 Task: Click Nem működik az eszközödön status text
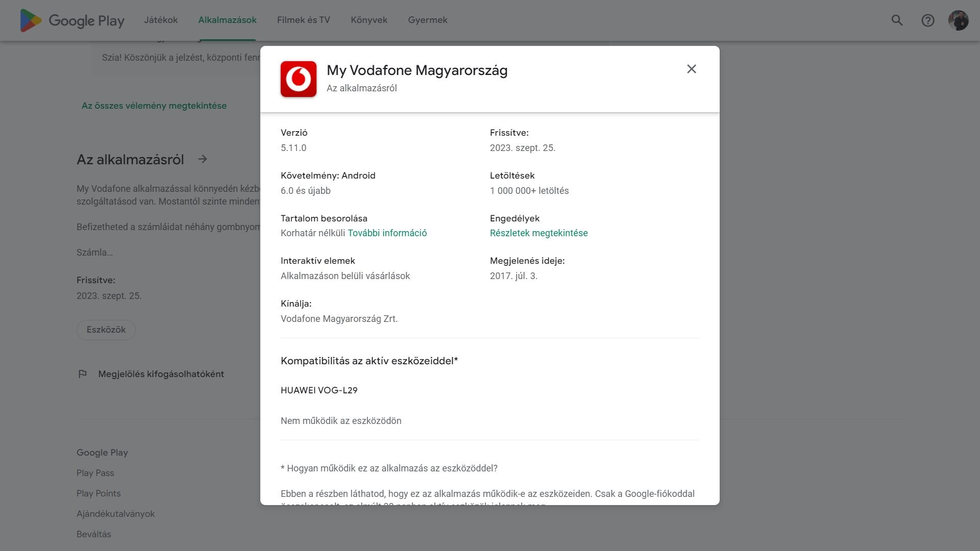(341, 421)
